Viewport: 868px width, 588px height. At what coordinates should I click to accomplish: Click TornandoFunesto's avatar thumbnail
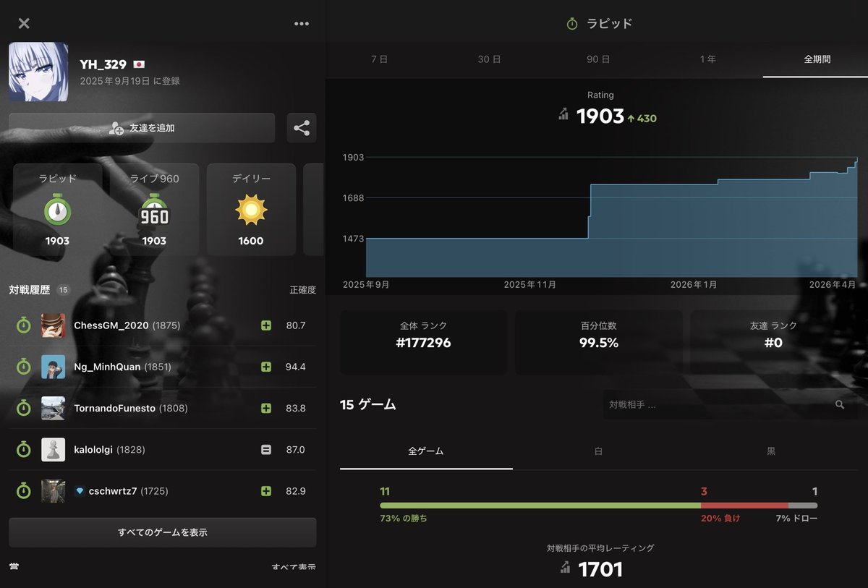pyautogui.click(x=53, y=408)
